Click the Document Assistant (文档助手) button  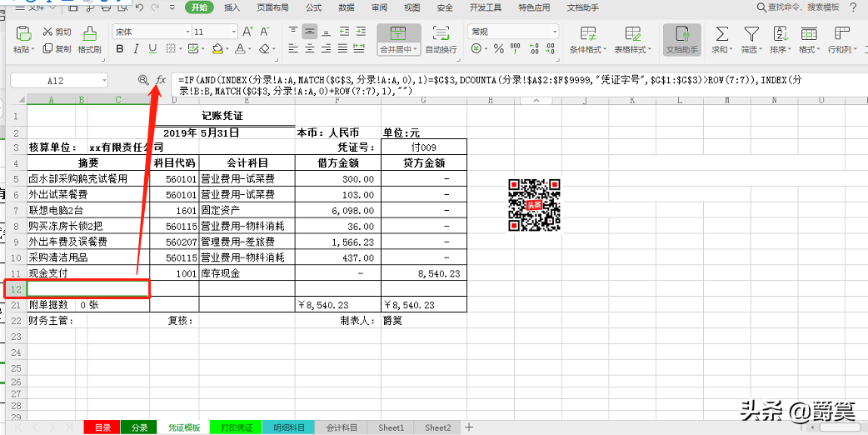tap(682, 38)
